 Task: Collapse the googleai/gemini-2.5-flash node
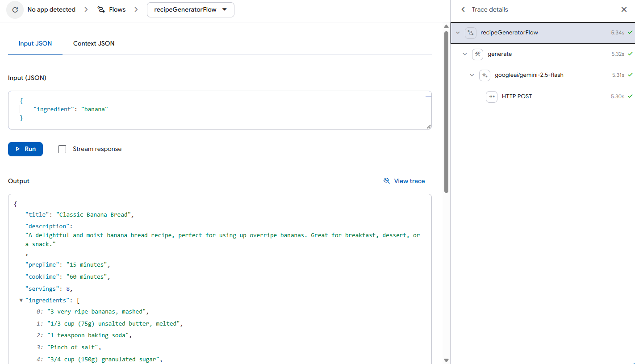click(472, 75)
